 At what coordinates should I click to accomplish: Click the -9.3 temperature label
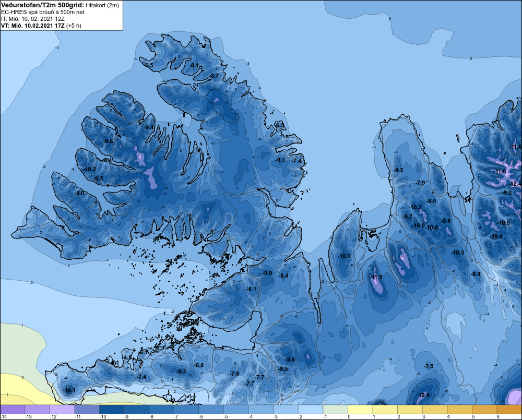[181, 371]
